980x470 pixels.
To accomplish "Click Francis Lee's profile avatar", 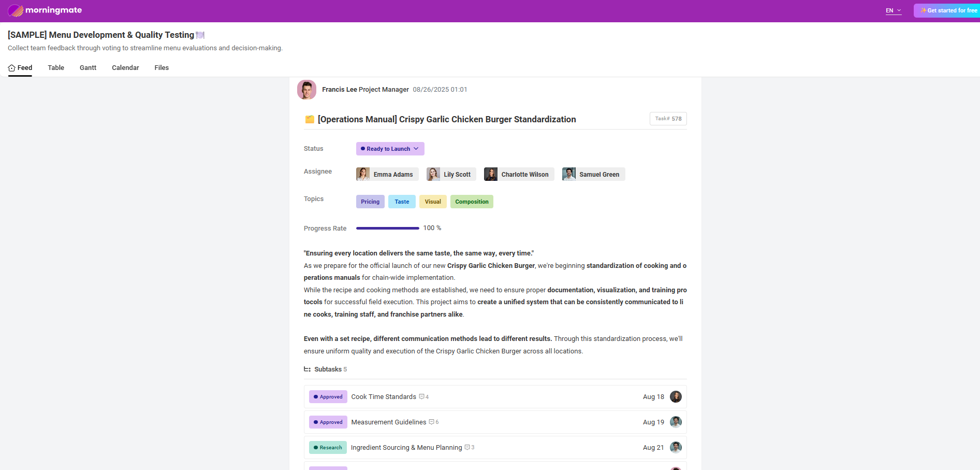I will tap(306, 90).
